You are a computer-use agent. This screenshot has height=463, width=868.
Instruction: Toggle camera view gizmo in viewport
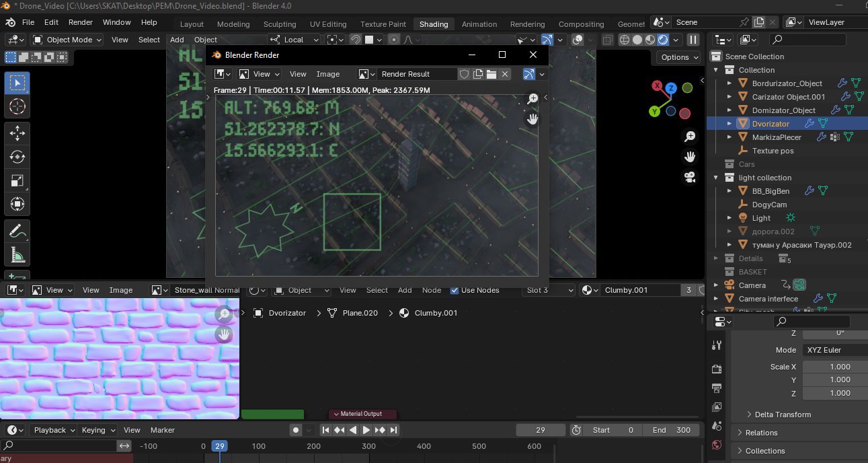point(690,177)
